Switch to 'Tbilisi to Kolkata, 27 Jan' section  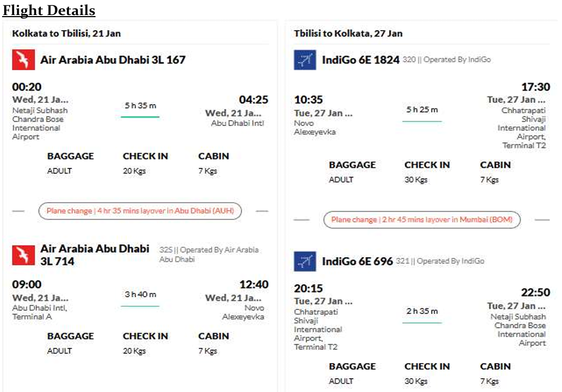[x=349, y=33]
